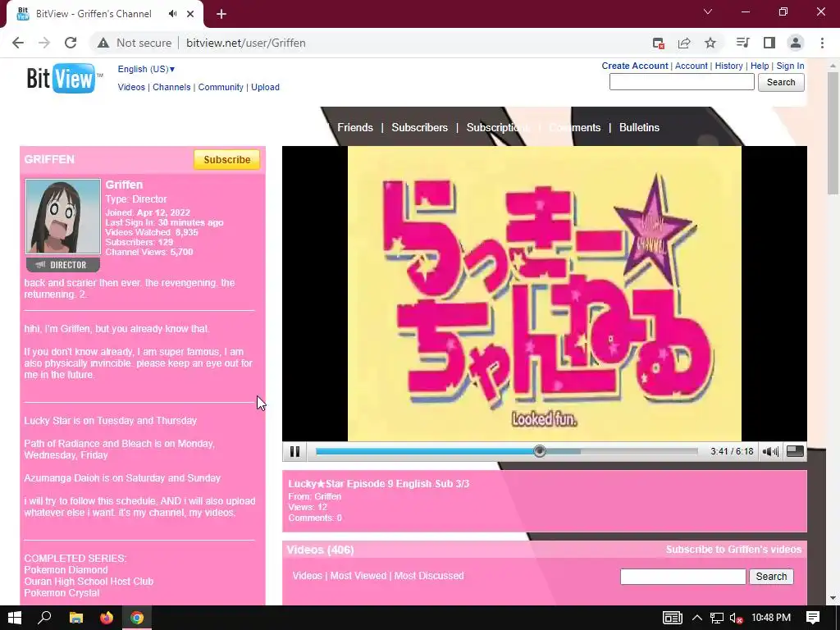Image resolution: width=840 pixels, height=630 pixels.
Task: Open the Chrome profile avatar icon
Action: click(x=796, y=43)
